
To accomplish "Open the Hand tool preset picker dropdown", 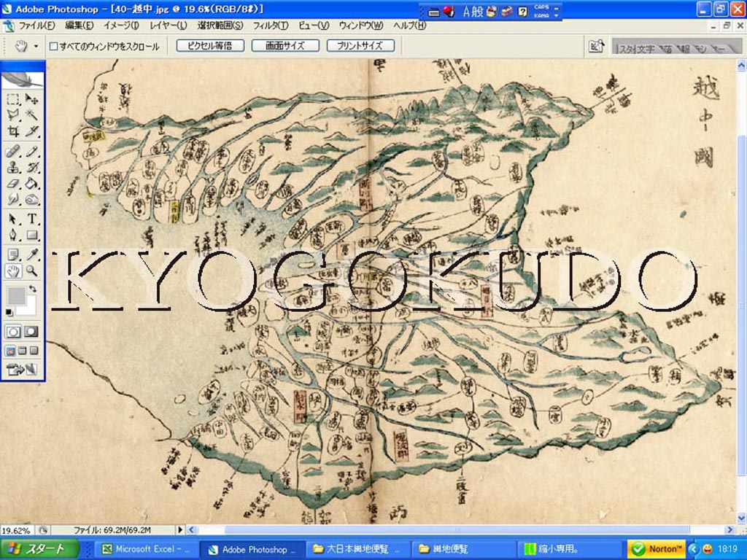I will 36,46.
